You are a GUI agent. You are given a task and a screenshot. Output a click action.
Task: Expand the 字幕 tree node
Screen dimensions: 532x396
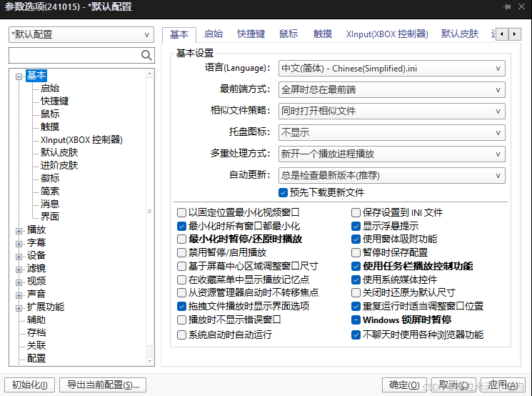(19, 244)
